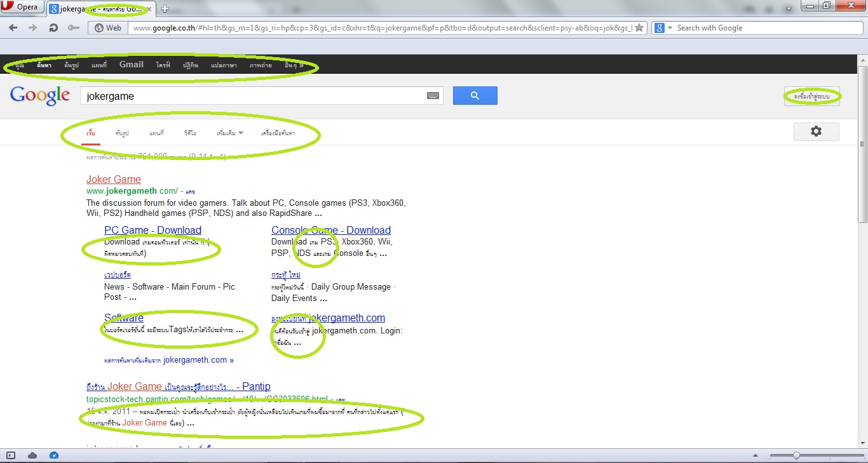Open PC Game - Download sitelink
The width and height of the screenshot is (868, 463).
(153, 231)
